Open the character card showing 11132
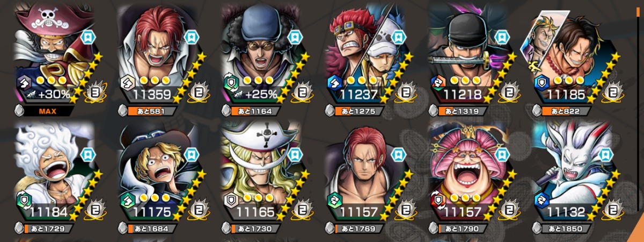This screenshot has width=644, height=242. [571, 172]
